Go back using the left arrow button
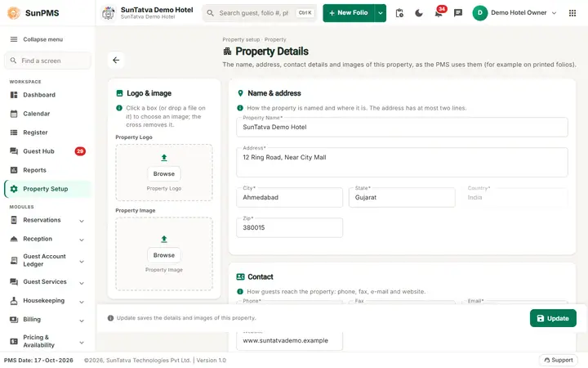 point(116,60)
